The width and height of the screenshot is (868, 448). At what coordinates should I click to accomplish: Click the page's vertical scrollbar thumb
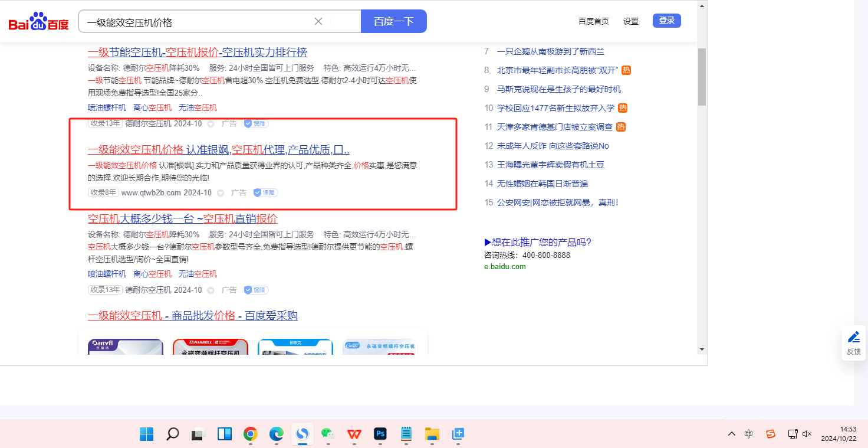702,77
